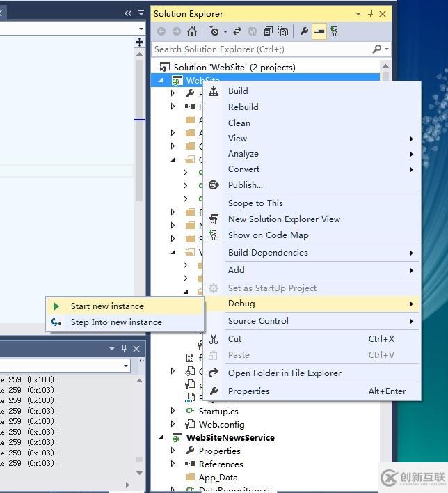Expand the Startup.cs tree node
Screen dimensions: 448x493
173,411
